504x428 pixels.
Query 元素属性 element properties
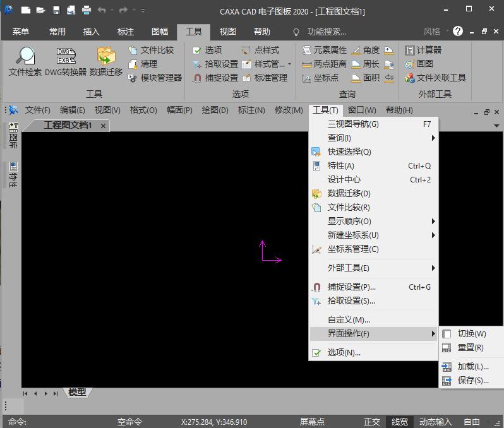pyautogui.click(x=325, y=50)
